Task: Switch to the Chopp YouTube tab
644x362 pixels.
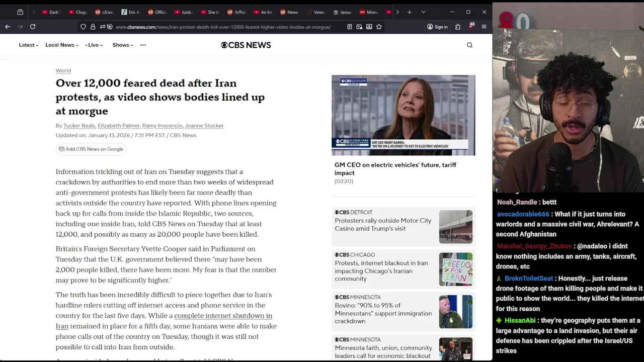Action: click(77, 12)
